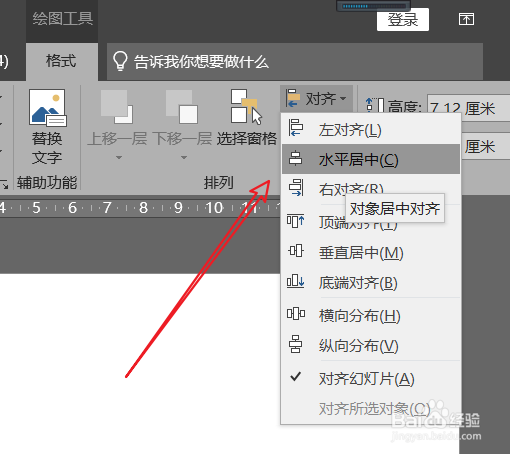The image size is (510, 454).
Task: Choose 底端对齐(B) menu item
Action: coord(371,283)
